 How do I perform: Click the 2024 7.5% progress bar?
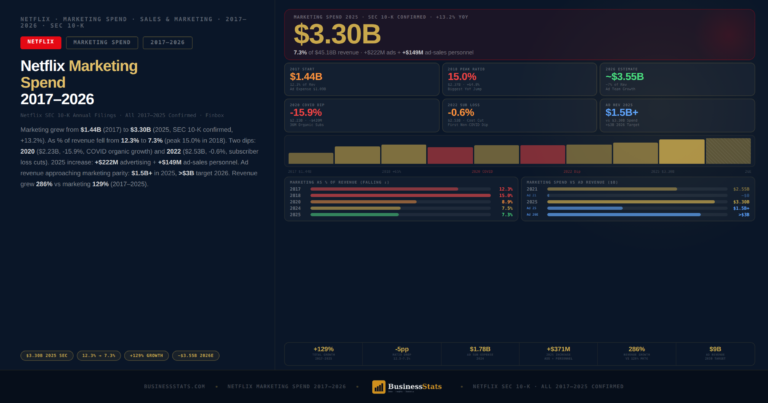point(400,208)
